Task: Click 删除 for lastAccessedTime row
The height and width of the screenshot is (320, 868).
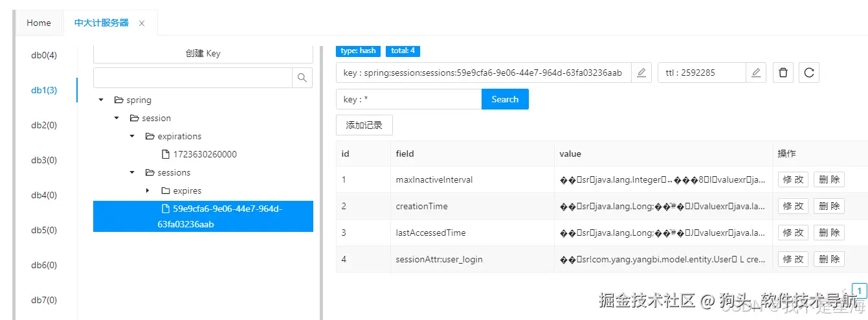Action: [829, 233]
